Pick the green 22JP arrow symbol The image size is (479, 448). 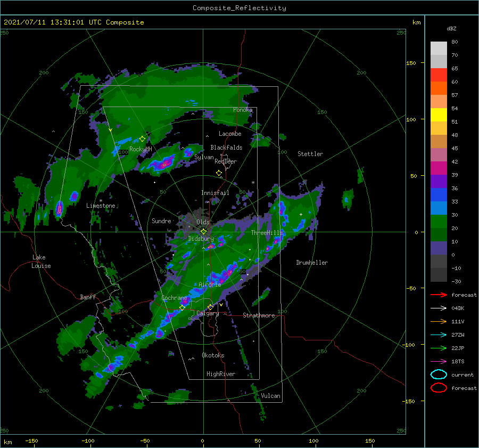coord(439,348)
